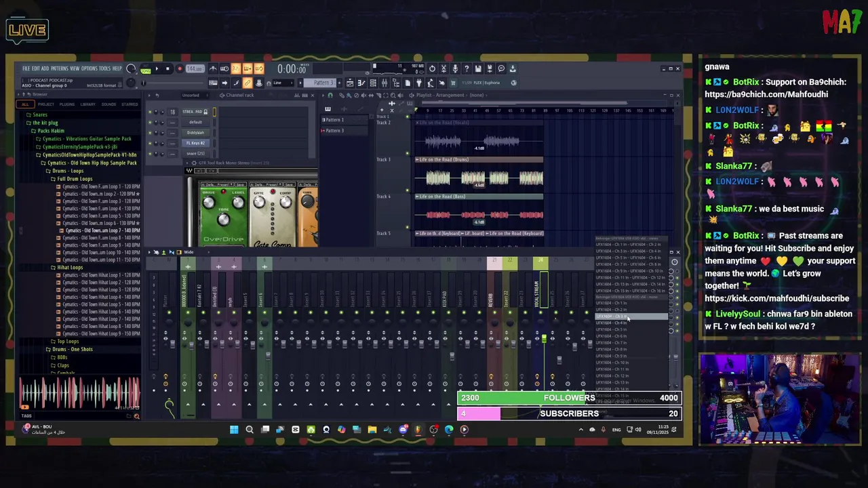The height and width of the screenshot is (488, 868).
Task: Toggle the Master mixer track enable LED
Action: pos(169,312)
